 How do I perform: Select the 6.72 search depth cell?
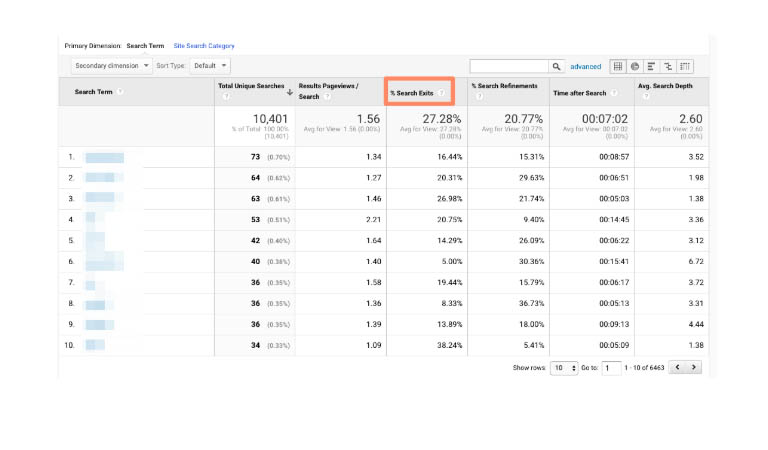(x=696, y=261)
